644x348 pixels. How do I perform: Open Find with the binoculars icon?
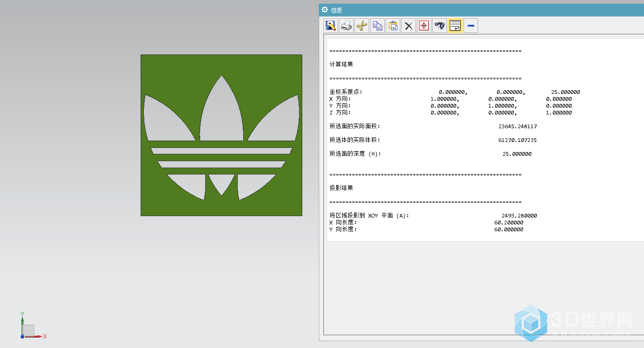click(x=440, y=26)
